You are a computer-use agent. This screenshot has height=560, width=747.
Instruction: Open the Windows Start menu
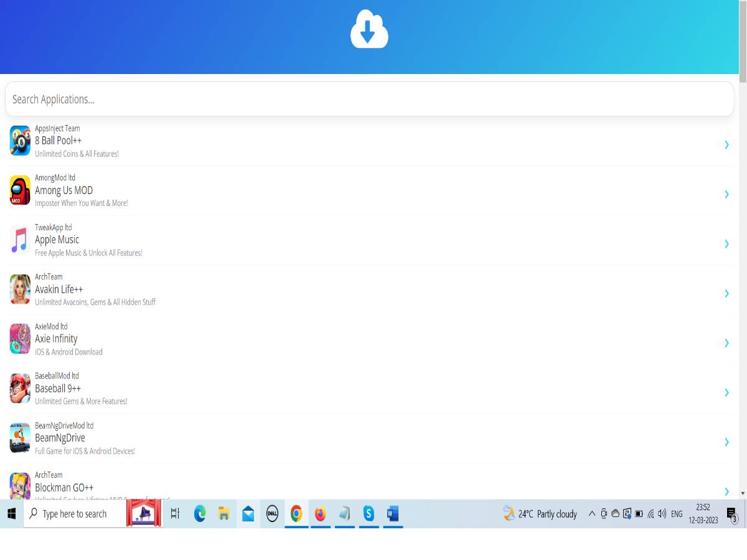11,514
